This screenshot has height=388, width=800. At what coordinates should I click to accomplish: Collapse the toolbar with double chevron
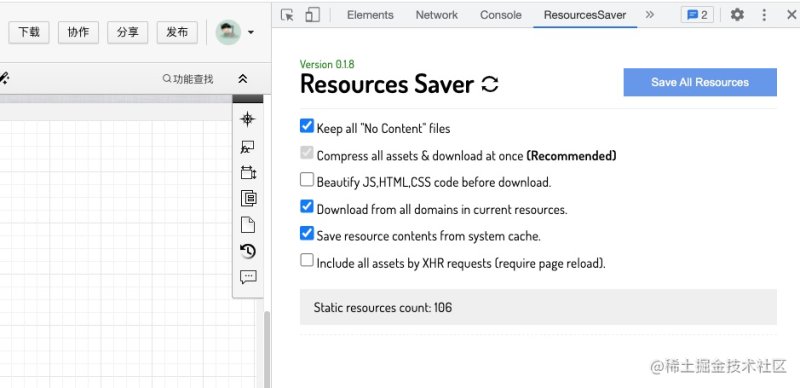(243, 79)
